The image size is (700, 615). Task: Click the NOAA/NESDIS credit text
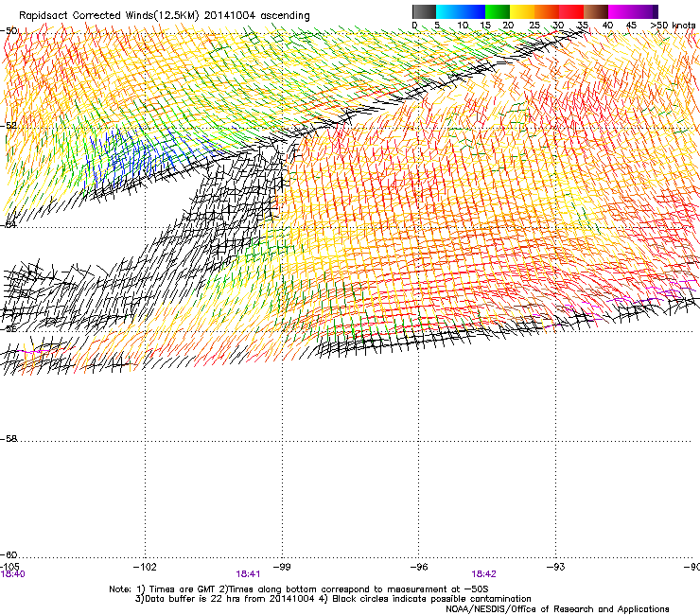pos(557,608)
